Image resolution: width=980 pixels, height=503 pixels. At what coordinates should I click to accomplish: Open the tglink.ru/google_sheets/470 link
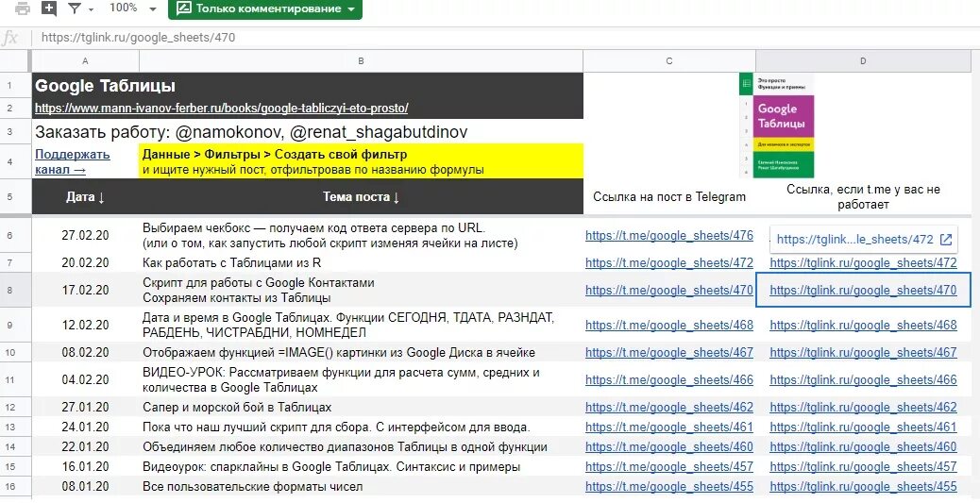(x=863, y=290)
